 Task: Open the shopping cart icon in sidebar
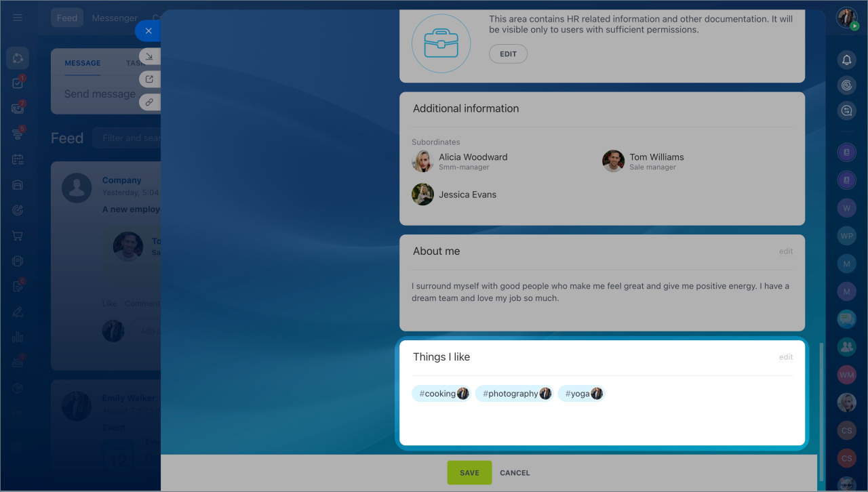click(x=18, y=236)
